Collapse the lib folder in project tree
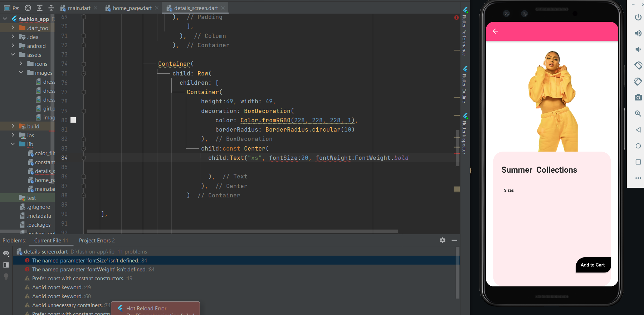Image resolution: width=644 pixels, height=315 pixels. tap(13, 144)
